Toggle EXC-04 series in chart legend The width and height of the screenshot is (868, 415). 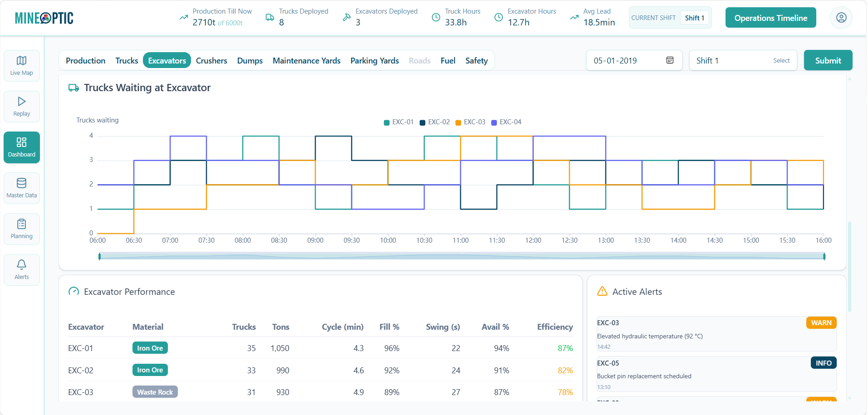[506, 122]
